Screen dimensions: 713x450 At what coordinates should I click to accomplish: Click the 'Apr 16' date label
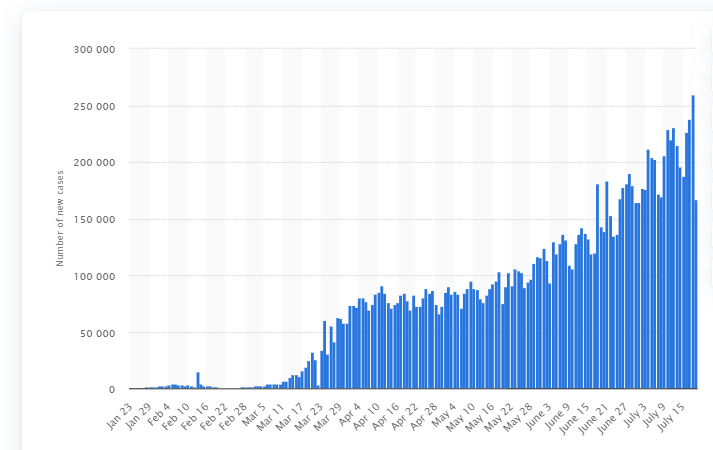(387, 416)
